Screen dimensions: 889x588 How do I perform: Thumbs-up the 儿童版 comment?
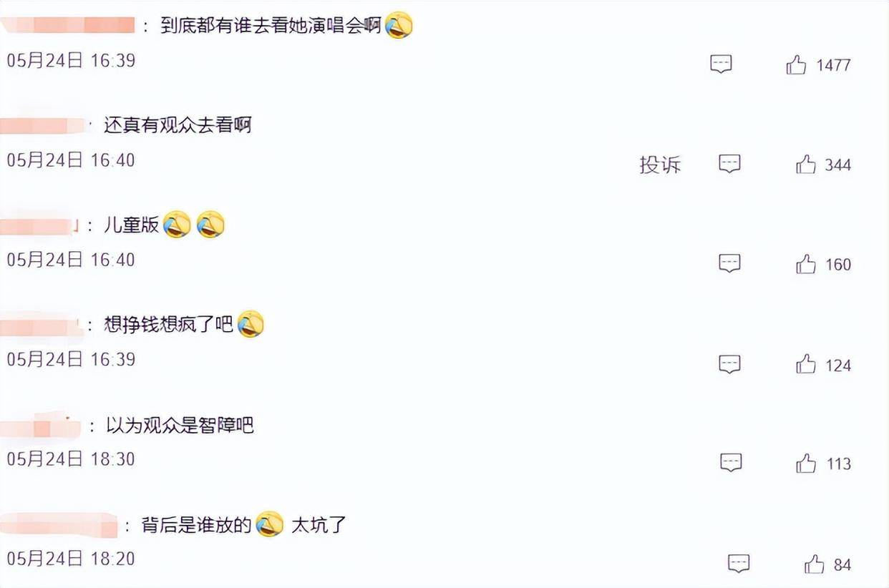(x=806, y=264)
